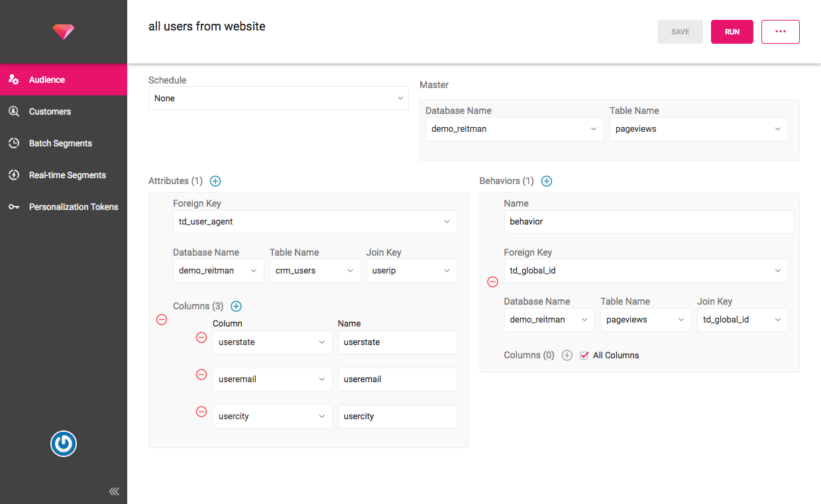Open the userip Join Key dropdown
The image size is (821, 504).
pyautogui.click(x=411, y=271)
